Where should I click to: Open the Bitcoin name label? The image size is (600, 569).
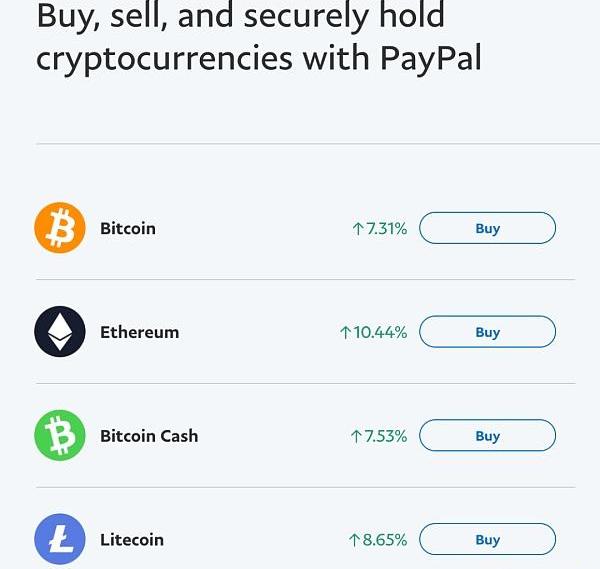pyautogui.click(x=128, y=228)
